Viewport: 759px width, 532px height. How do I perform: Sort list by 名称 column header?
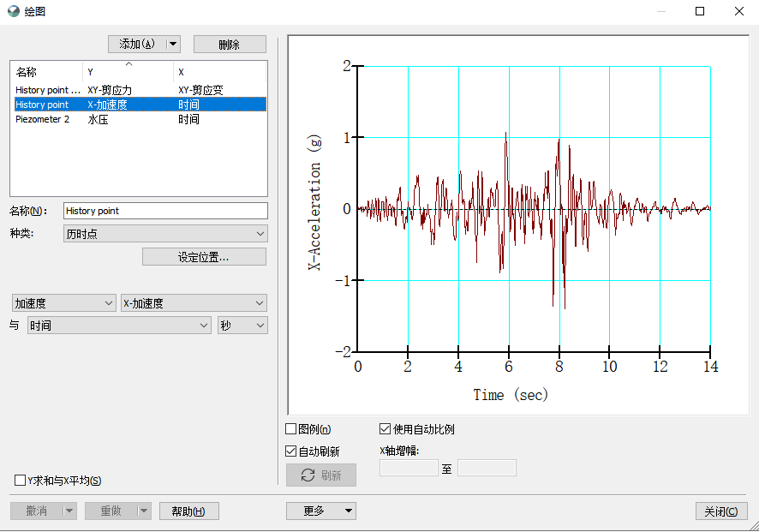pyautogui.click(x=46, y=72)
